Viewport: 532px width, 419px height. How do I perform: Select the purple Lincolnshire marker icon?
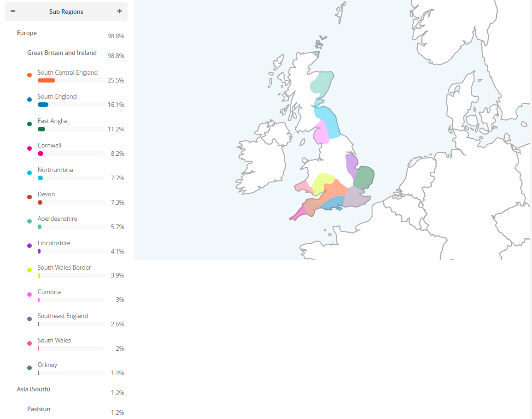pos(29,245)
